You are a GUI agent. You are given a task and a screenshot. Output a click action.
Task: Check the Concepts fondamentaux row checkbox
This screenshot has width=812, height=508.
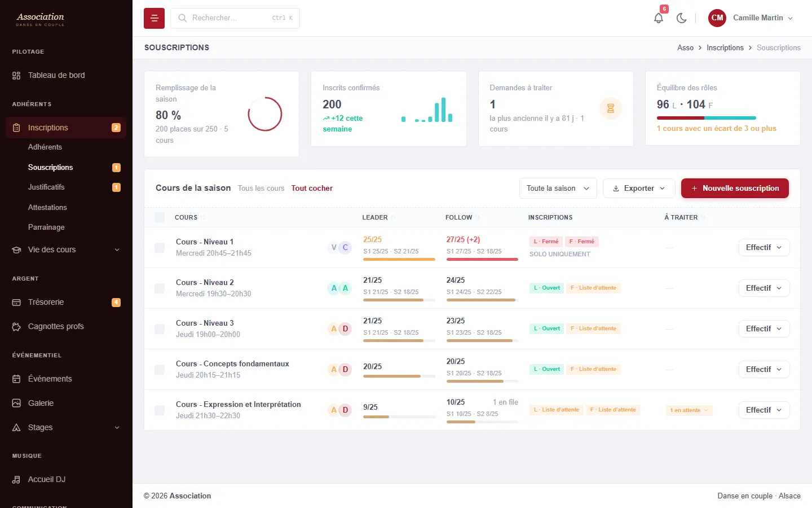160,370
